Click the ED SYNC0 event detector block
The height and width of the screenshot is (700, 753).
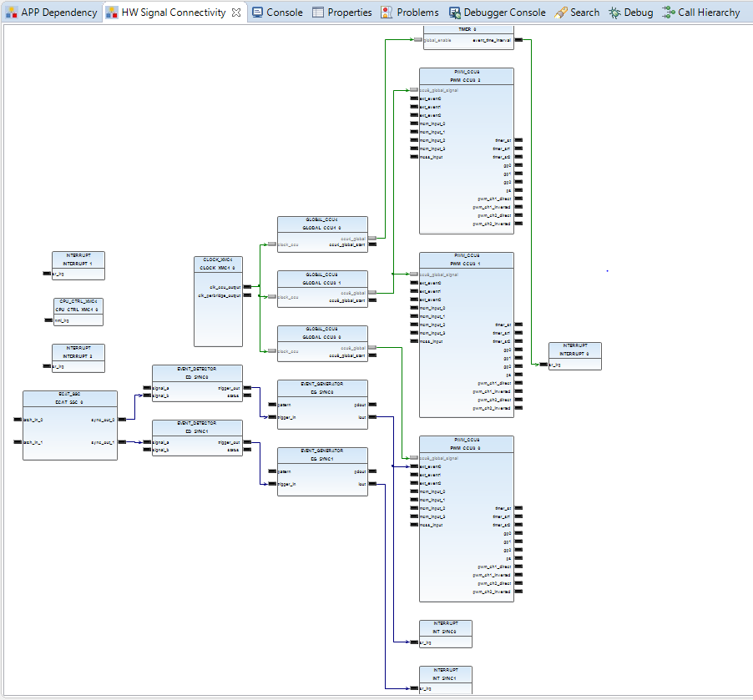[x=197, y=373]
